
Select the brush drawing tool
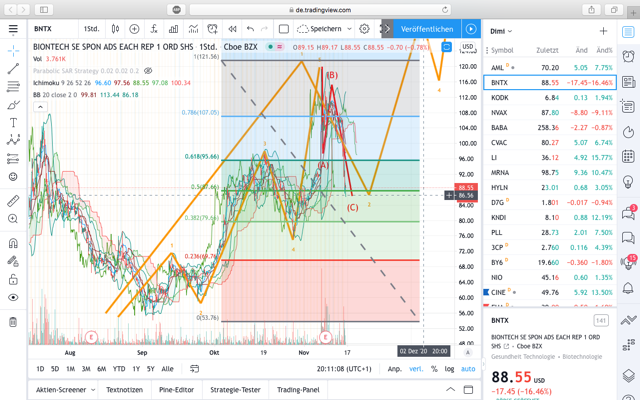coord(13,105)
